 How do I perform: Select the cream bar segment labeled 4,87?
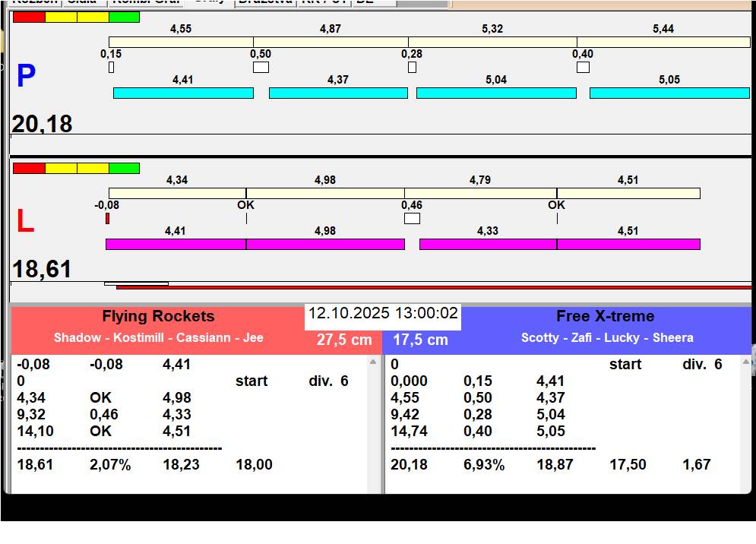[x=331, y=42]
